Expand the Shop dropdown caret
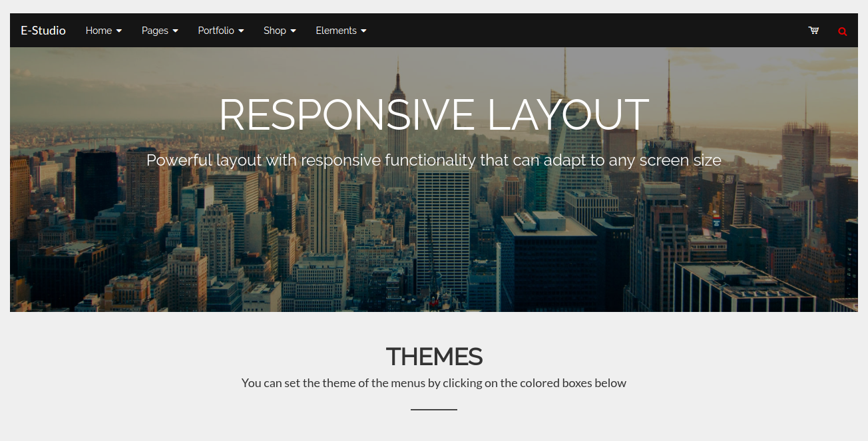868x441 pixels. (x=293, y=31)
